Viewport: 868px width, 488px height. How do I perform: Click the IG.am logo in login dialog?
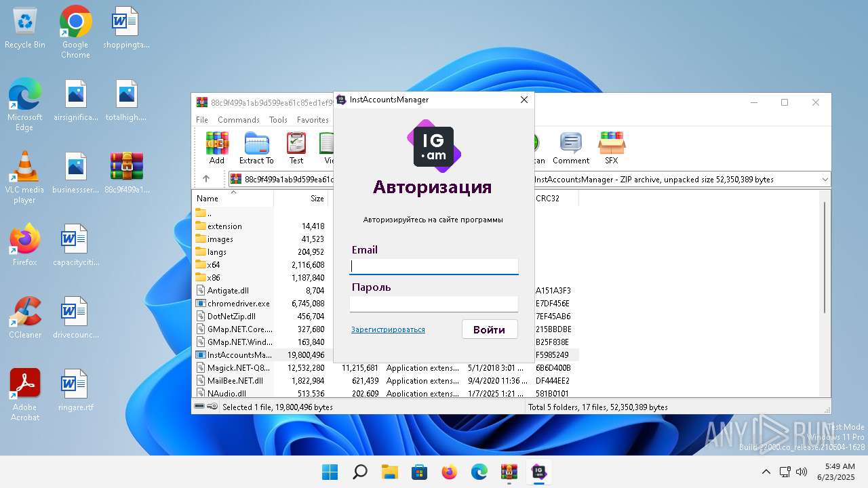point(433,146)
